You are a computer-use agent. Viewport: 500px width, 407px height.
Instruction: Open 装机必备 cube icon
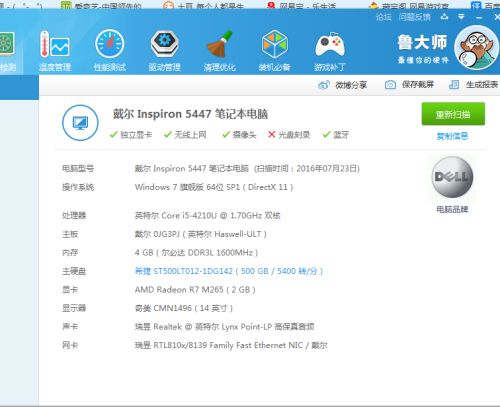[275, 44]
